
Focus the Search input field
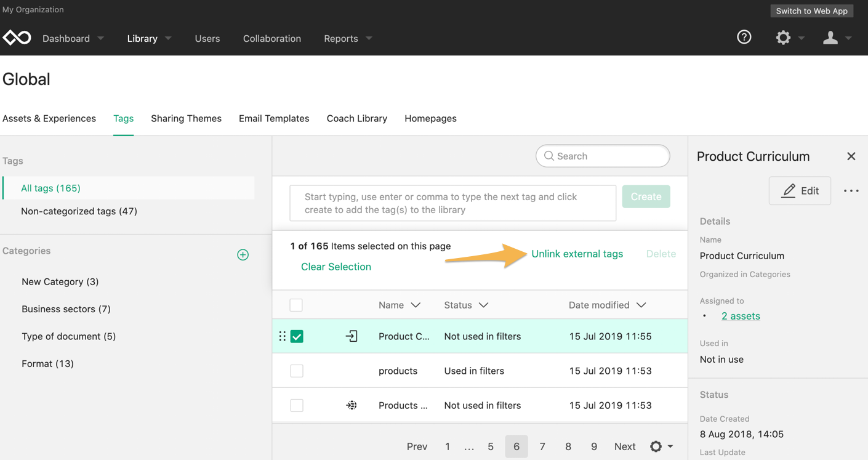click(x=603, y=156)
